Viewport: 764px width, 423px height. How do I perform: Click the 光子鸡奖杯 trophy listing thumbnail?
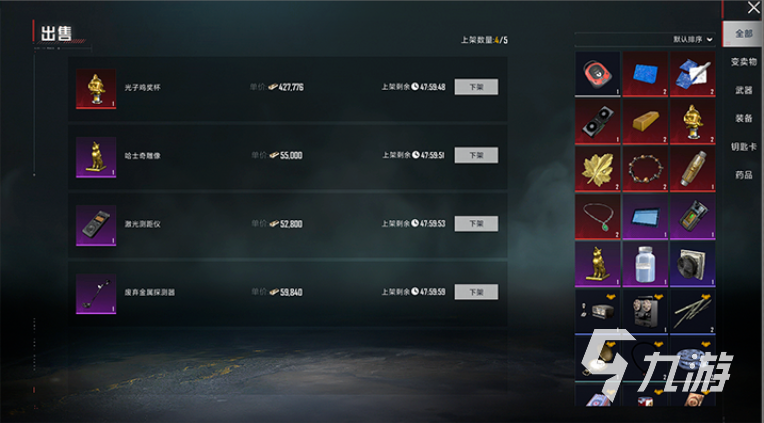click(96, 89)
